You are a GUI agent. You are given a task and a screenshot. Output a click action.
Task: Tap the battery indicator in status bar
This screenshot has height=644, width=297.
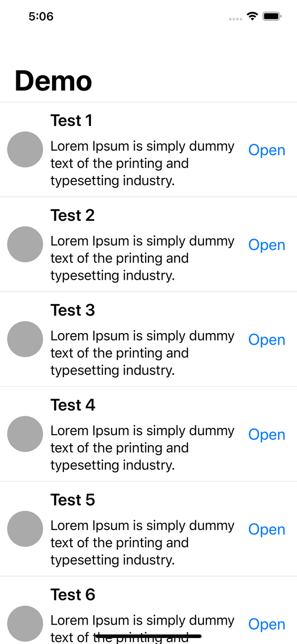coord(272,16)
